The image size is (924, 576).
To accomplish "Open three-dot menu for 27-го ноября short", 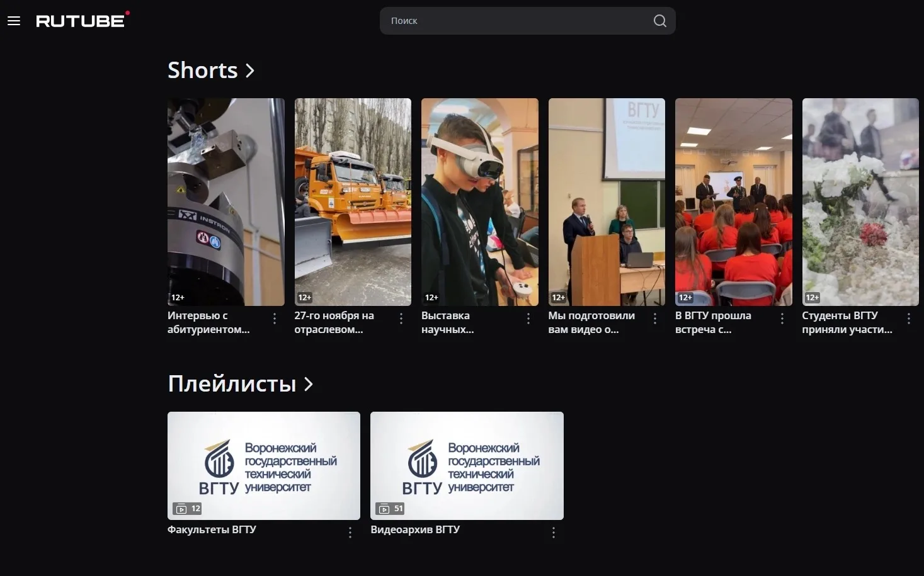I will pos(401,319).
